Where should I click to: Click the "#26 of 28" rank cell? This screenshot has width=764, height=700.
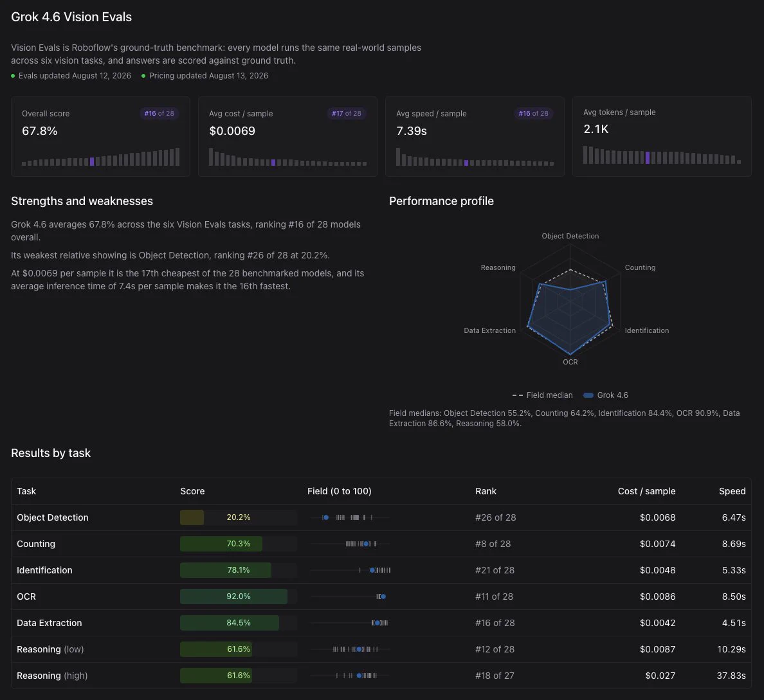[x=496, y=517]
